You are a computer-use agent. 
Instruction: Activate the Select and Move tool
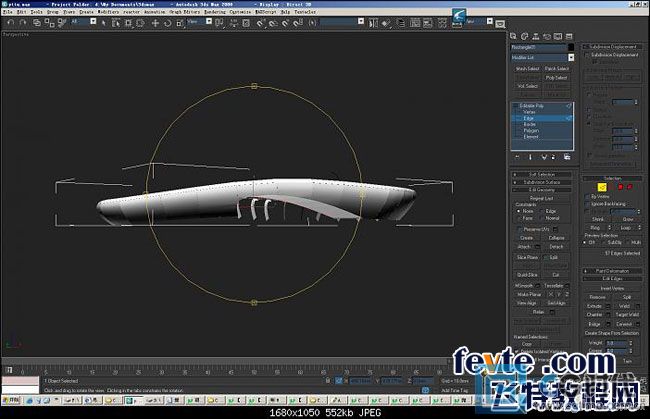click(155, 23)
